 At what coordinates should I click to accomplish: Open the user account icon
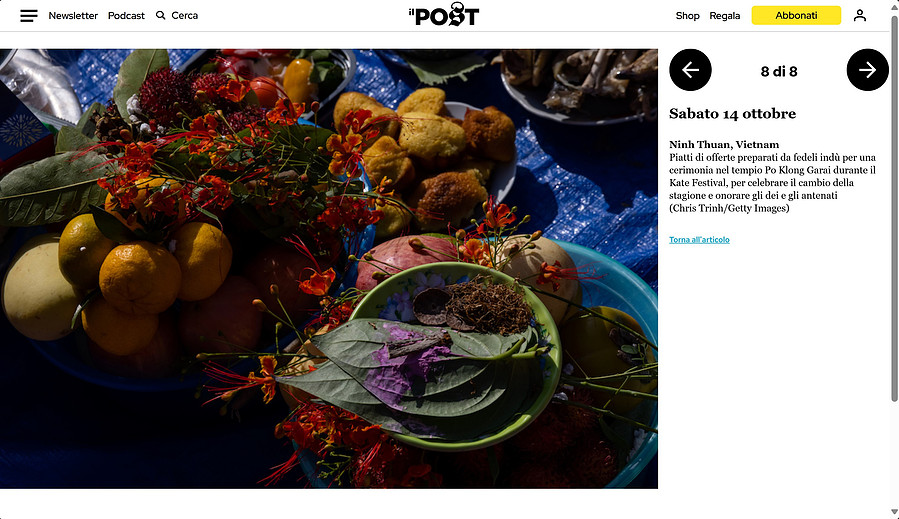[x=859, y=15]
